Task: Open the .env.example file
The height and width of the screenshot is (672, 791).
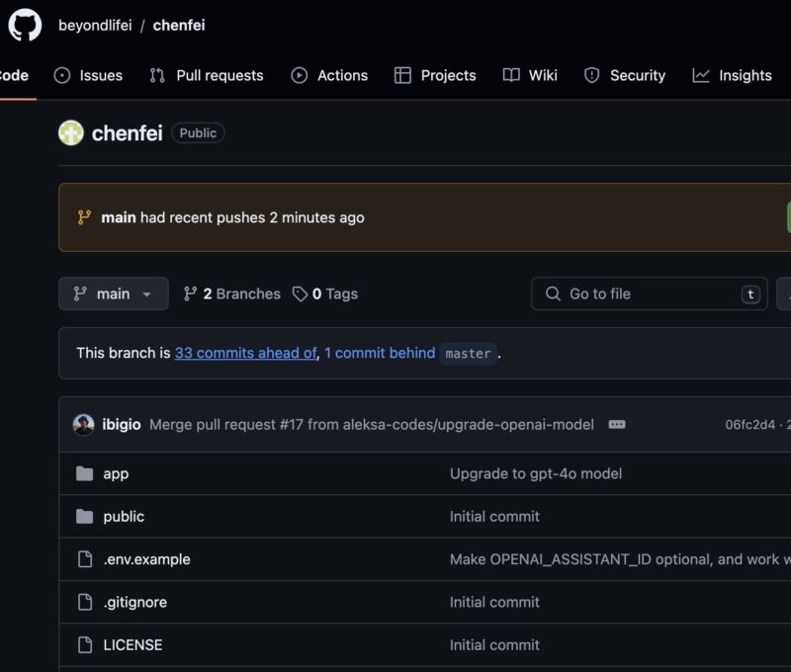Action: 146,559
